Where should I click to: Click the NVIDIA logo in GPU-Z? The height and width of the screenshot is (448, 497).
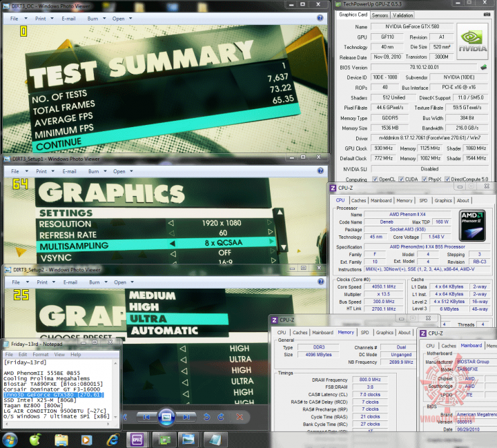[x=472, y=41]
